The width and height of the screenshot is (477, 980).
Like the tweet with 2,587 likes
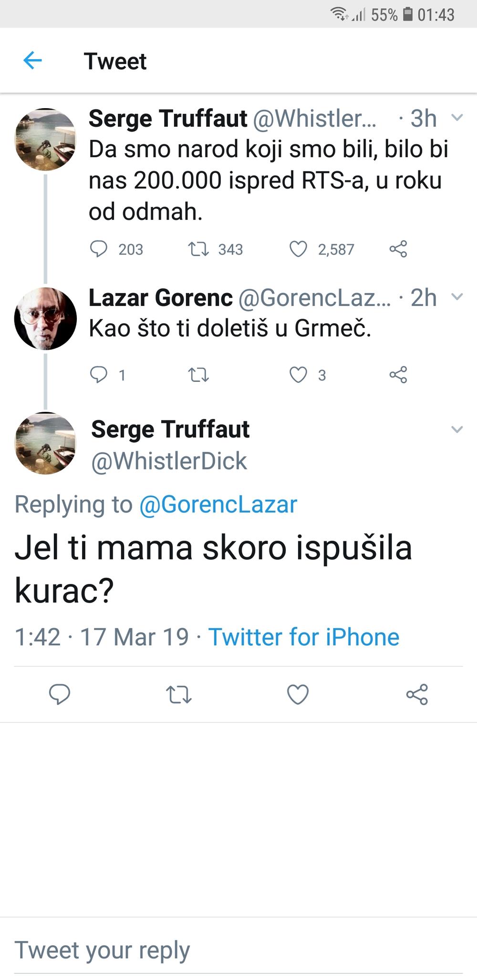click(299, 249)
